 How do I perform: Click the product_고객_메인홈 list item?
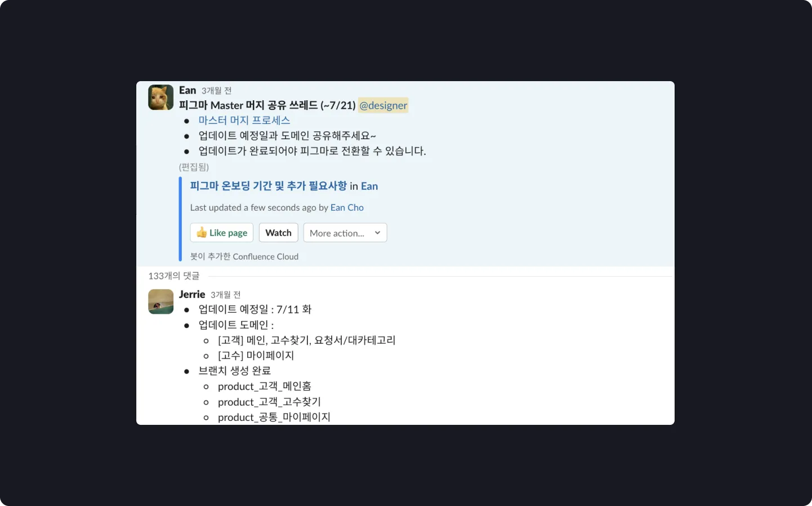coord(265,386)
